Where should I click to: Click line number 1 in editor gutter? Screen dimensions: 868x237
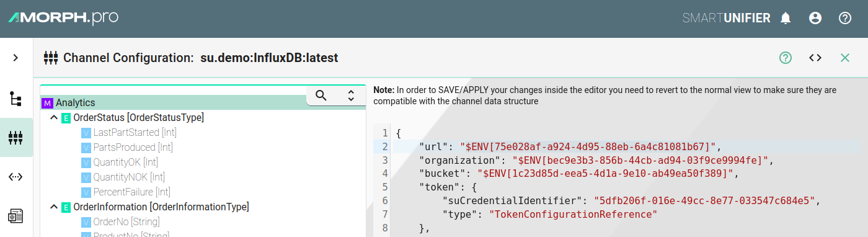click(385, 133)
